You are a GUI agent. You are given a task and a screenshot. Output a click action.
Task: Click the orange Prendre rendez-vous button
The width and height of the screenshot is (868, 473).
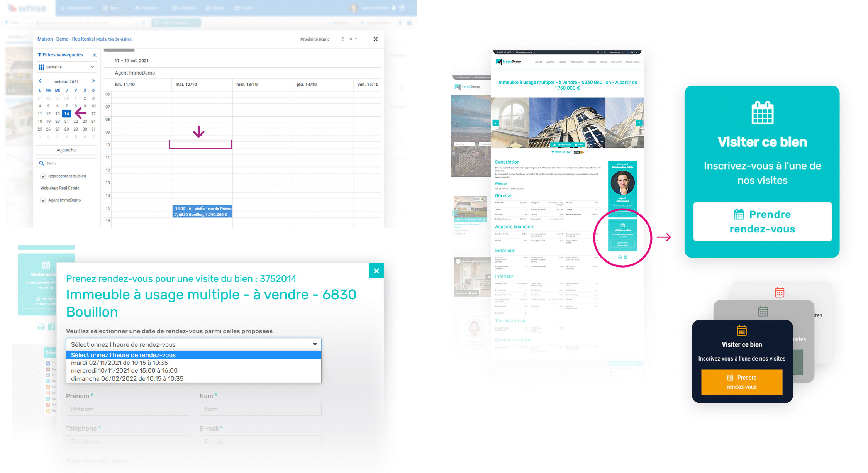pyautogui.click(x=741, y=382)
